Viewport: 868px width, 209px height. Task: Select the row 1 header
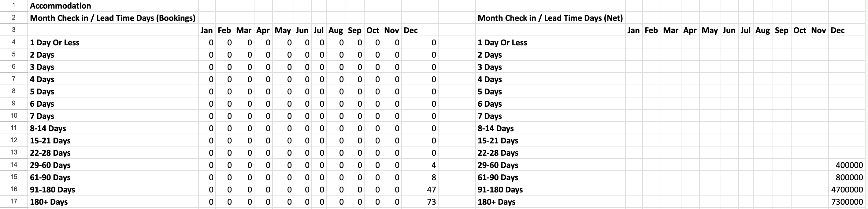(13, 6)
